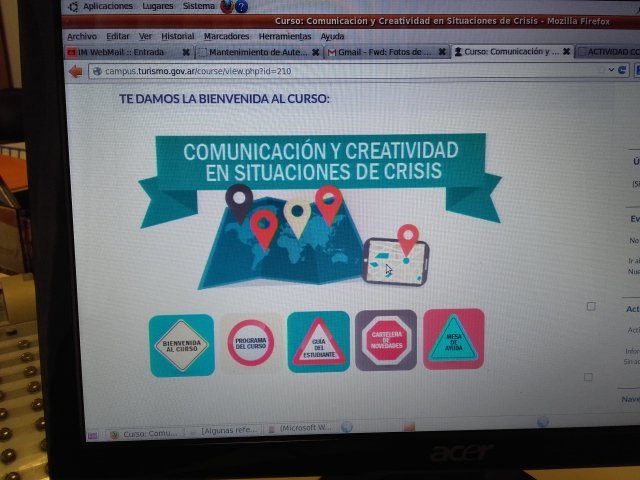The image size is (640, 480).
Task: Click the Firefox back arrow button
Action: click(76, 71)
